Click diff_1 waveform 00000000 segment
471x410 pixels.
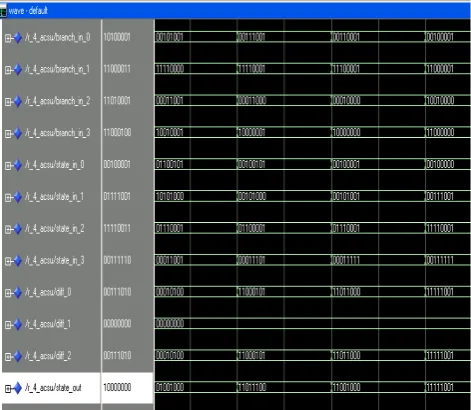pos(313,323)
